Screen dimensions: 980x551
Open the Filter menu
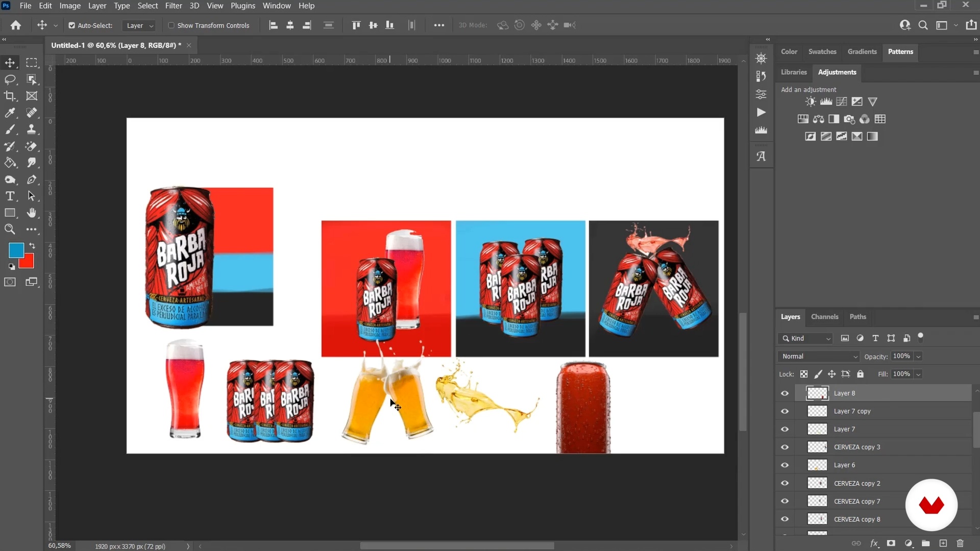(174, 6)
